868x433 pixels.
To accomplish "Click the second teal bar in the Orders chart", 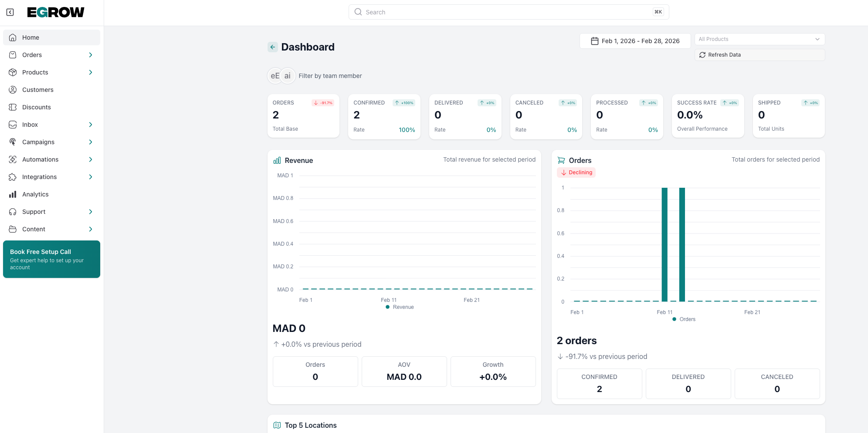I will pos(682,244).
